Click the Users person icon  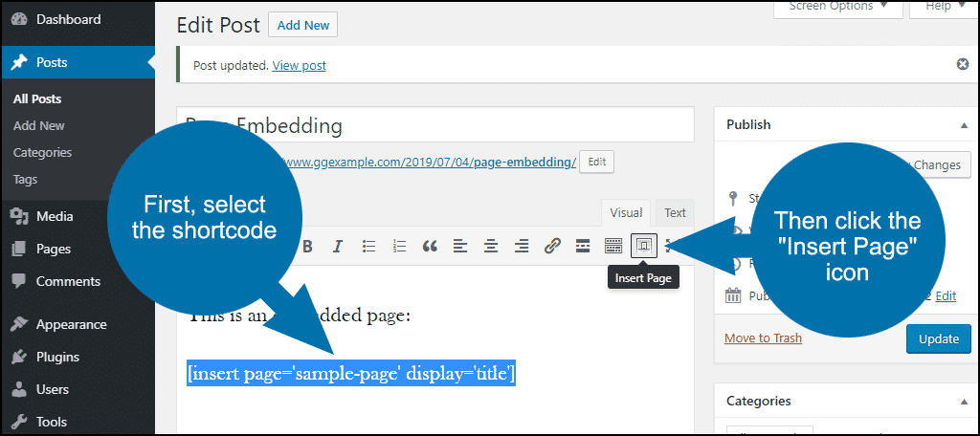19,389
